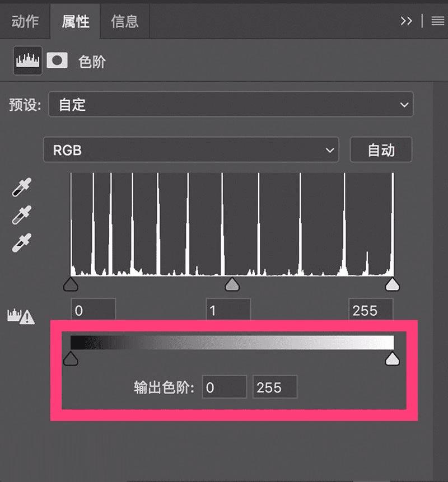Click the input shadow slider handle

click(x=71, y=284)
